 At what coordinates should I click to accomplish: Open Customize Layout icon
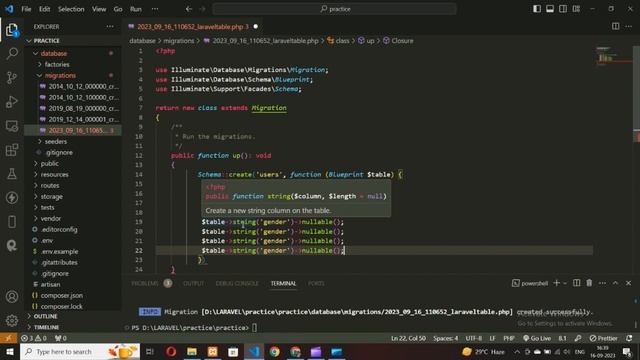coord(576,9)
